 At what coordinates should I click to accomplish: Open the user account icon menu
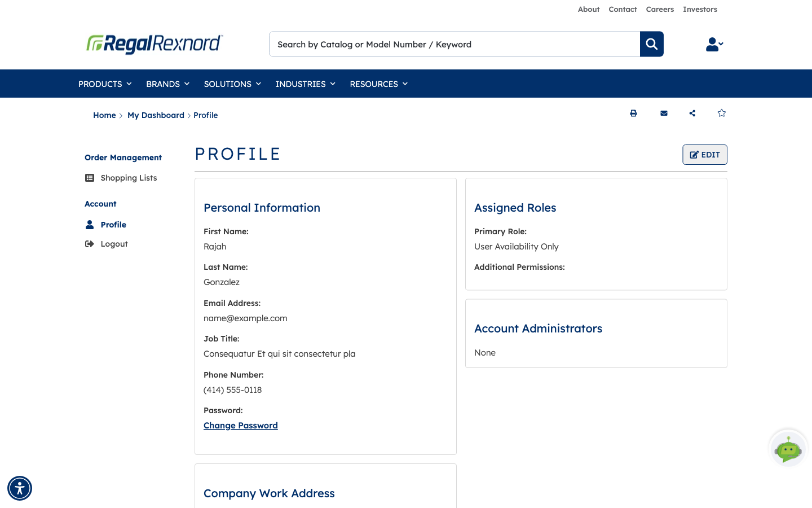point(714,44)
